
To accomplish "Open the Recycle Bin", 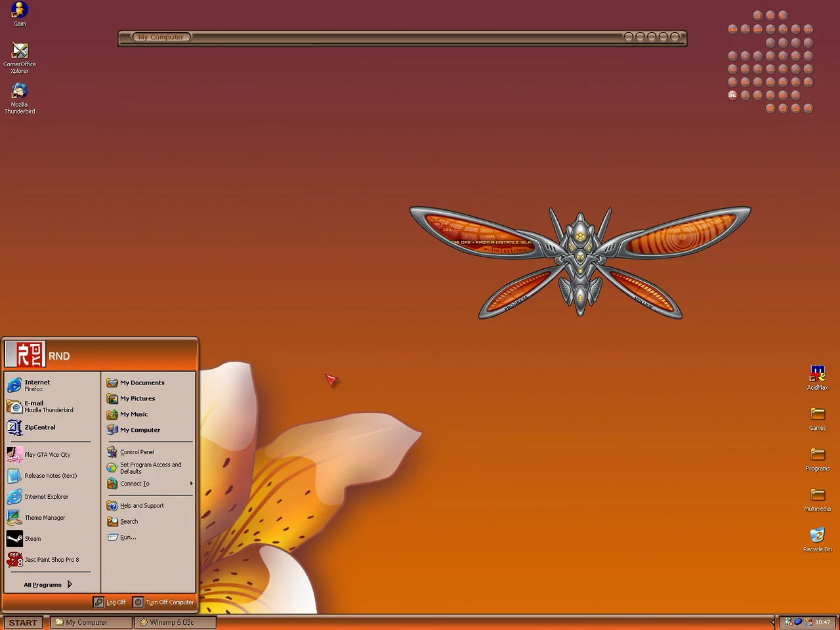I will pos(817,536).
